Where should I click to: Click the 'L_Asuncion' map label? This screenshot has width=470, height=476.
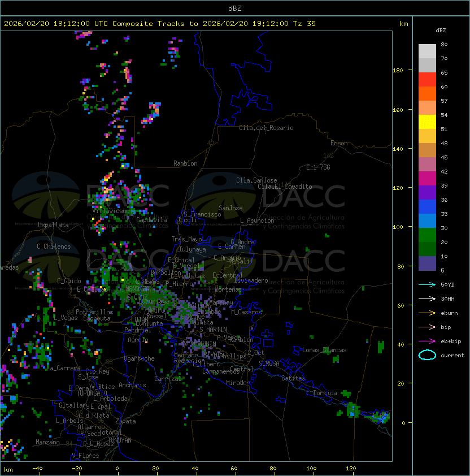point(257,220)
